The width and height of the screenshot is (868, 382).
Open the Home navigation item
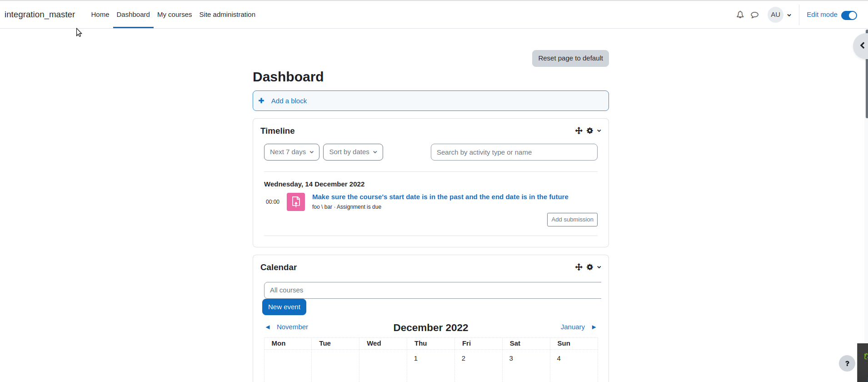coord(100,15)
